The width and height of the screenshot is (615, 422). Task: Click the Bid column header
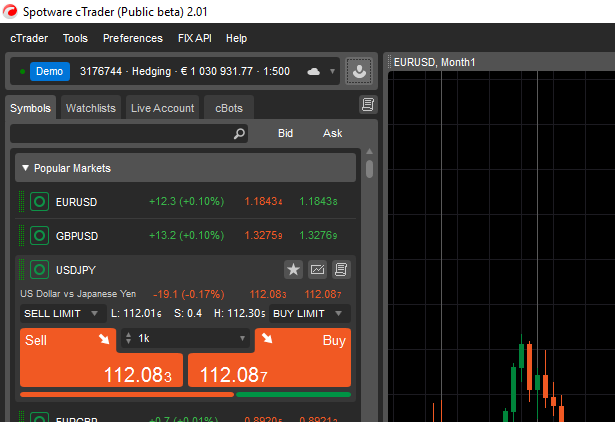[x=286, y=133]
